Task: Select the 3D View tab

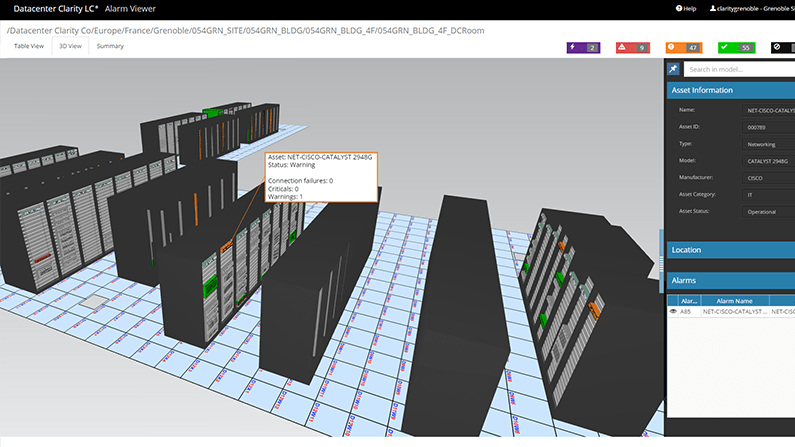Action: tap(70, 46)
